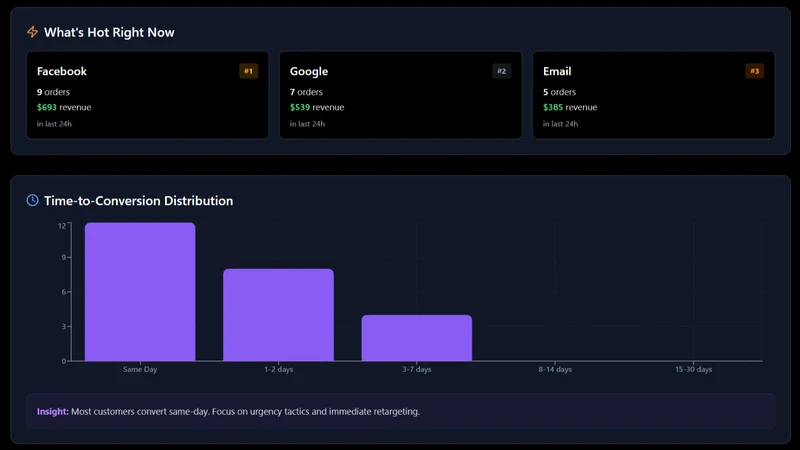
Task: Select the 1-2 days purple bar
Action: [279, 315]
